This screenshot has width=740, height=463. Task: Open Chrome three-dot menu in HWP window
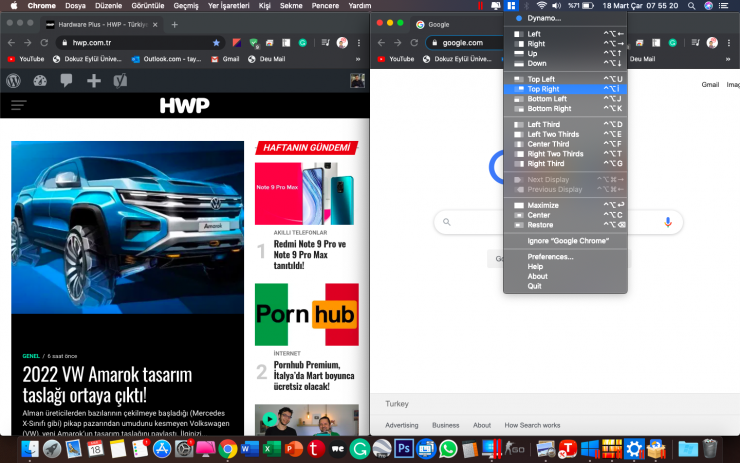359,42
